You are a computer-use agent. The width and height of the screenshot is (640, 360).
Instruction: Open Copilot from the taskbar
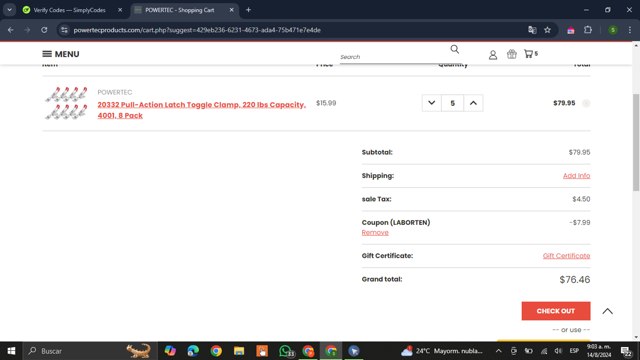pyautogui.click(x=170, y=351)
